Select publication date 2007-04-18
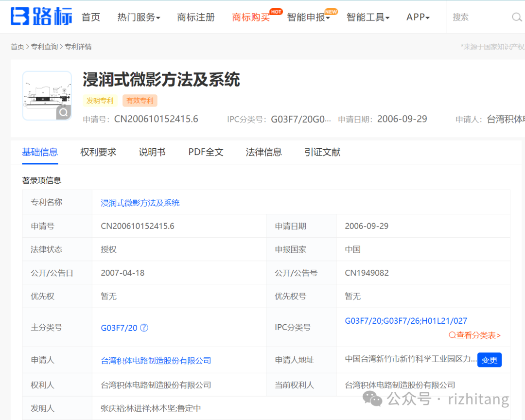The width and height of the screenshot is (525, 420). click(122, 273)
